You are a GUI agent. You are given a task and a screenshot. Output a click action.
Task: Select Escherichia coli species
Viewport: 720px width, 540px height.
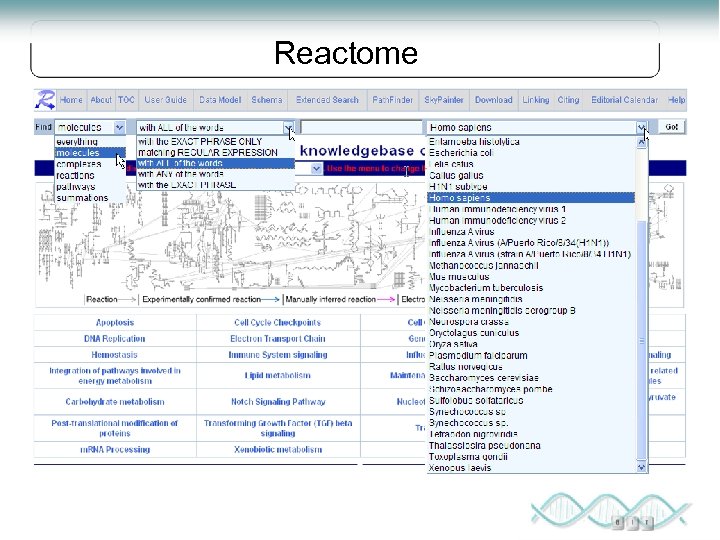click(531, 152)
